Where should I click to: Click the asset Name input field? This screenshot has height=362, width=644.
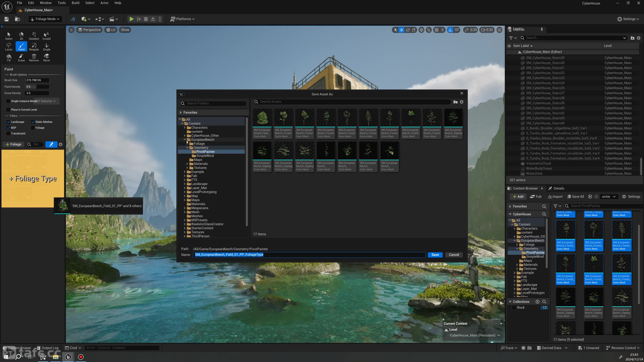(309, 255)
